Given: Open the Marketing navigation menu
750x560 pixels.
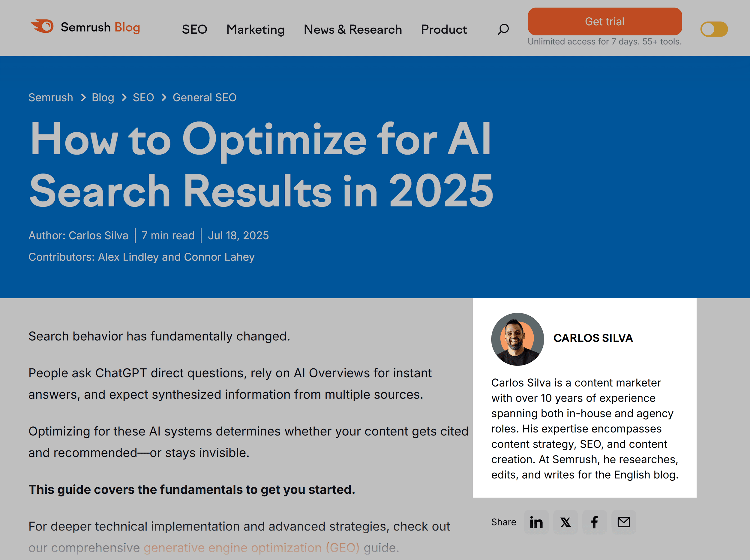Looking at the screenshot, I should pos(255,29).
